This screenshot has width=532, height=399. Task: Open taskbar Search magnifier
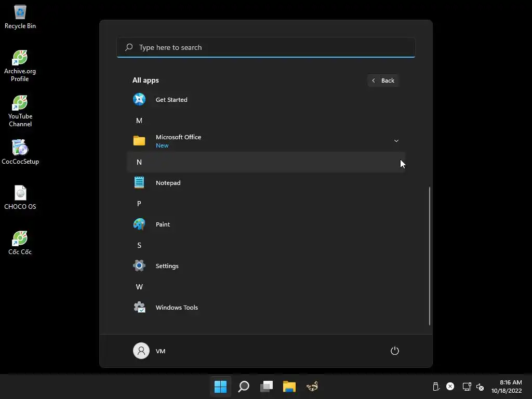coord(244,387)
